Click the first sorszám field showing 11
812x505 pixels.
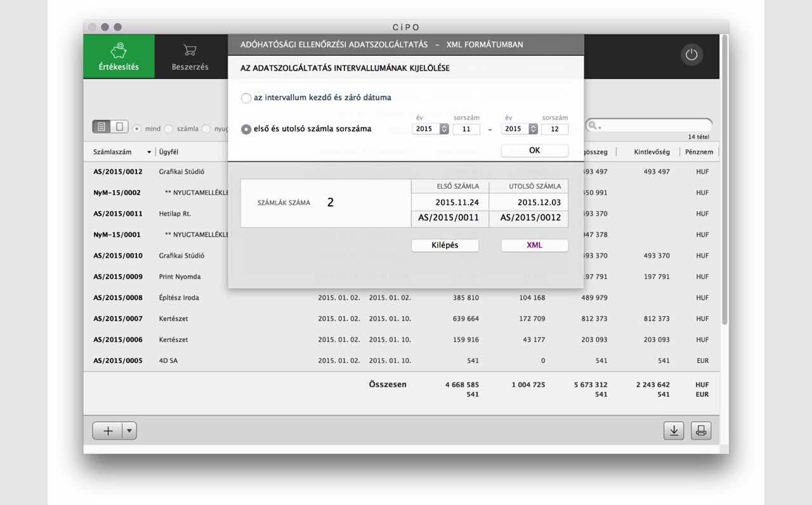(x=466, y=129)
